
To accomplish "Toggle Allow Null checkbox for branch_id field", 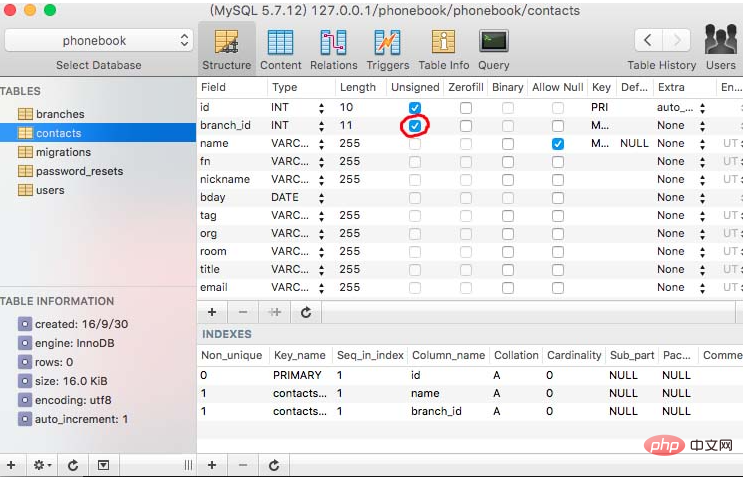I will click(x=558, y=126).
